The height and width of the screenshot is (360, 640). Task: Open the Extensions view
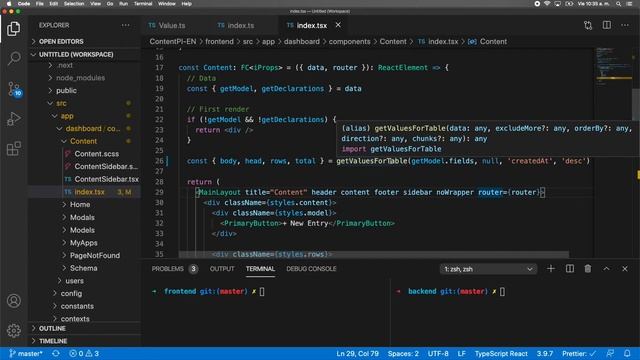pos(13,149)
